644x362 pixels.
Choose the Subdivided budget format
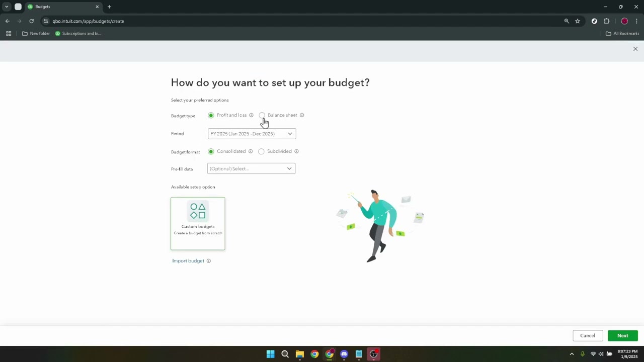coord(261,151)
